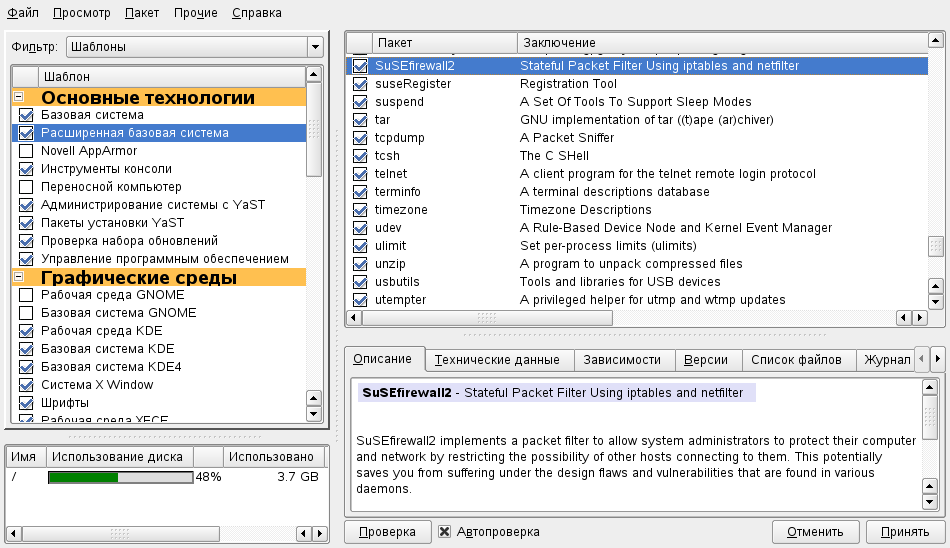This screenshot has height=548, width=950.
Task: Click the telnet package status icon
Action: (360, 174)
